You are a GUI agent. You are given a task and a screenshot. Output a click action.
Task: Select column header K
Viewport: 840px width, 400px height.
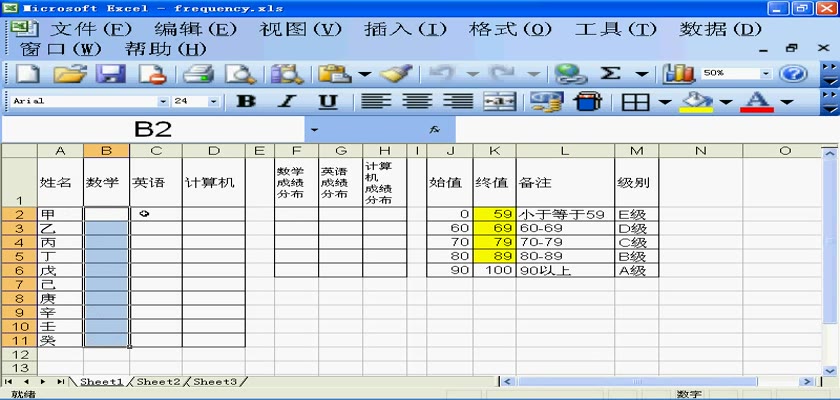[x=494, y=151]
